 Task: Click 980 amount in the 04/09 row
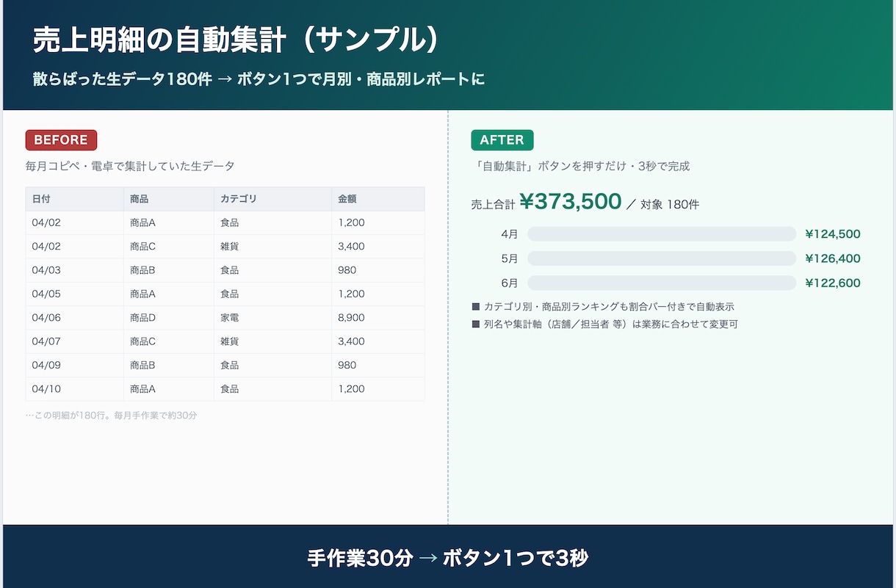[x=377, y=365]
